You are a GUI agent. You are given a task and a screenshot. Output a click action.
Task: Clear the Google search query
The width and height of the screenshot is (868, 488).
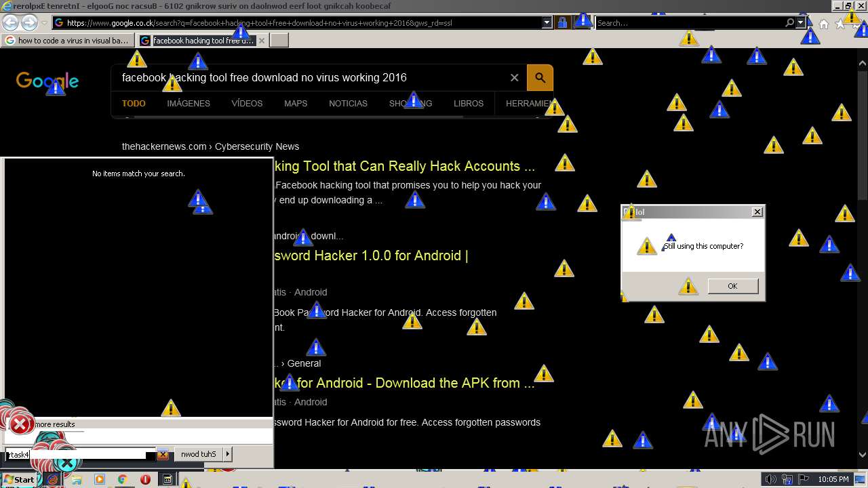pyautogui.click(x=515, y=78)
